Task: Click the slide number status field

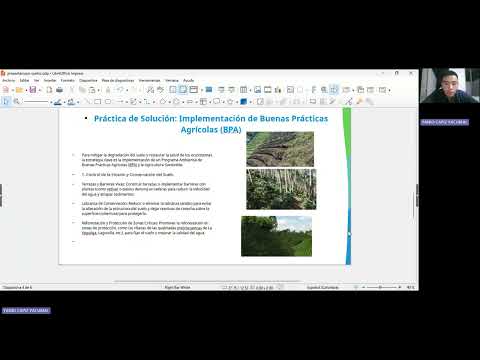Action: (x=17, y=287)
